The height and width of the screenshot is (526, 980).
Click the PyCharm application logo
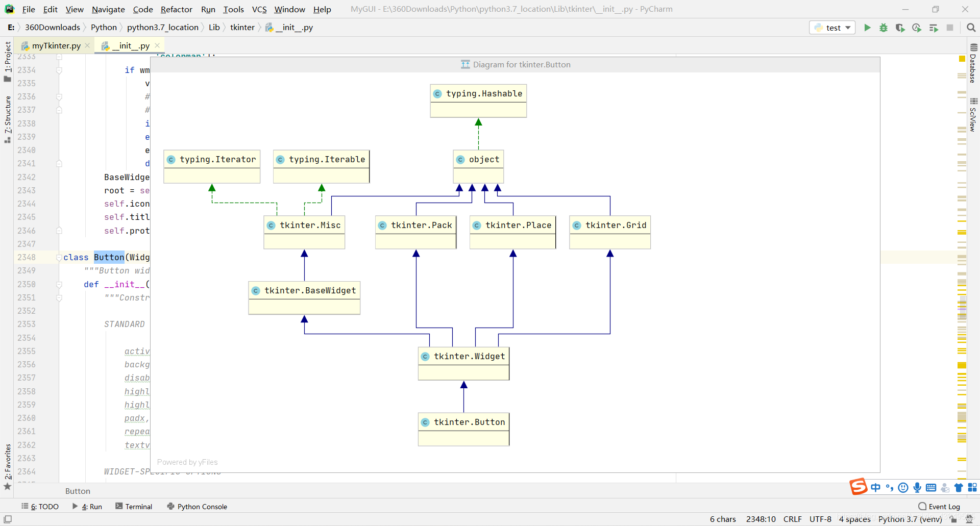(9, 9)
